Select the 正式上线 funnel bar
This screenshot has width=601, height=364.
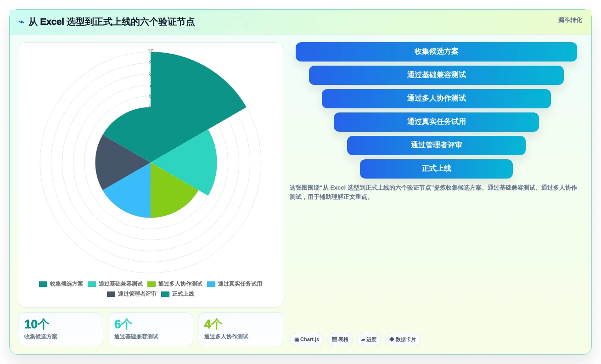pos(436,169)
